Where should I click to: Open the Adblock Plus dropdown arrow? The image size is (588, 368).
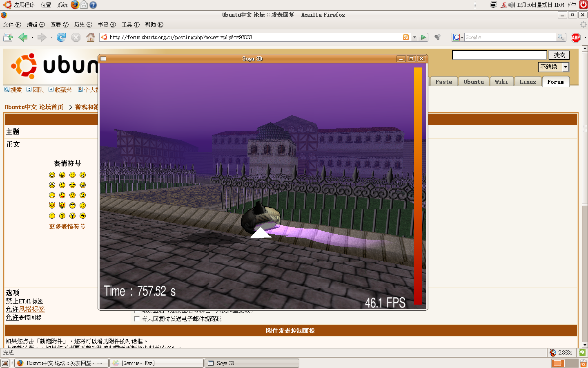585,37
